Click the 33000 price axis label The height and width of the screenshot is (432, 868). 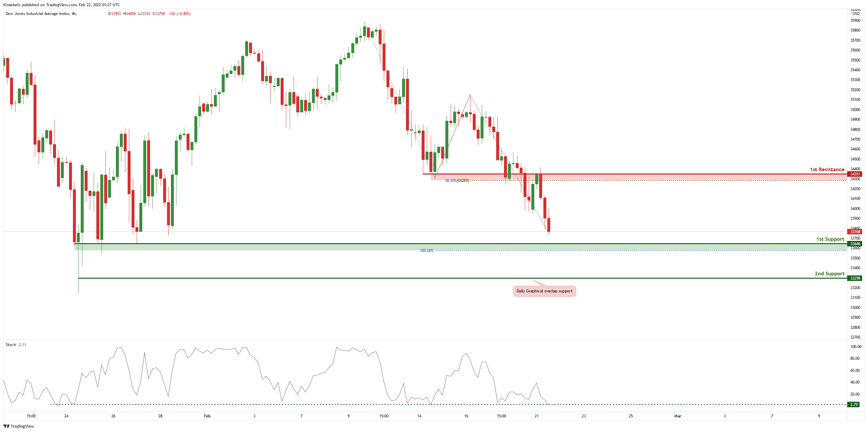(x=855, y=308)
